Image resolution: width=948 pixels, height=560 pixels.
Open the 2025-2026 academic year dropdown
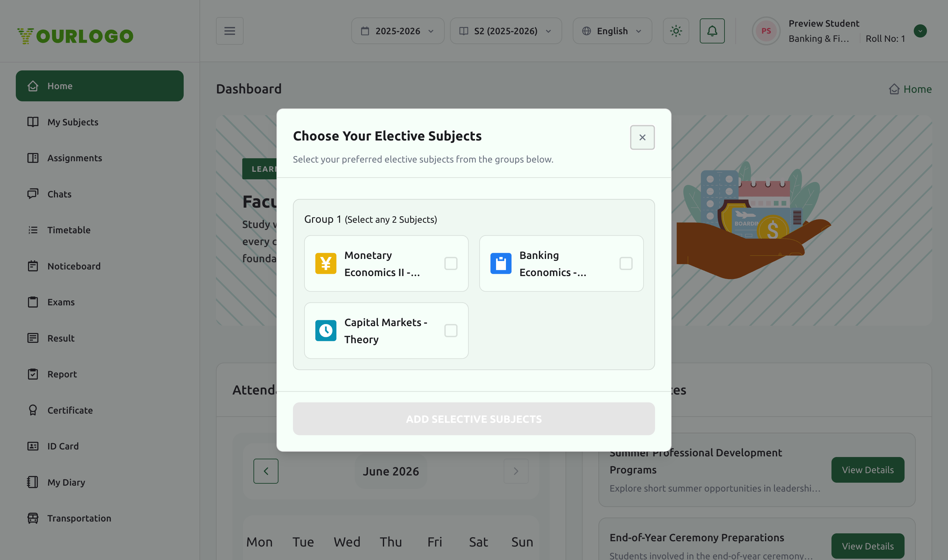coord(398,31)
